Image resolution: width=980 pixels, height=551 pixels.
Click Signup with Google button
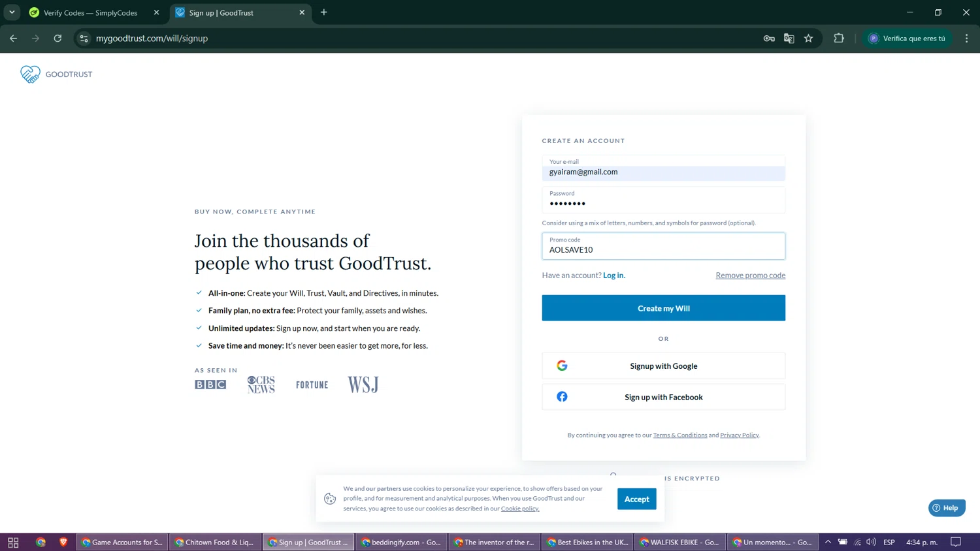pos(663,366)
